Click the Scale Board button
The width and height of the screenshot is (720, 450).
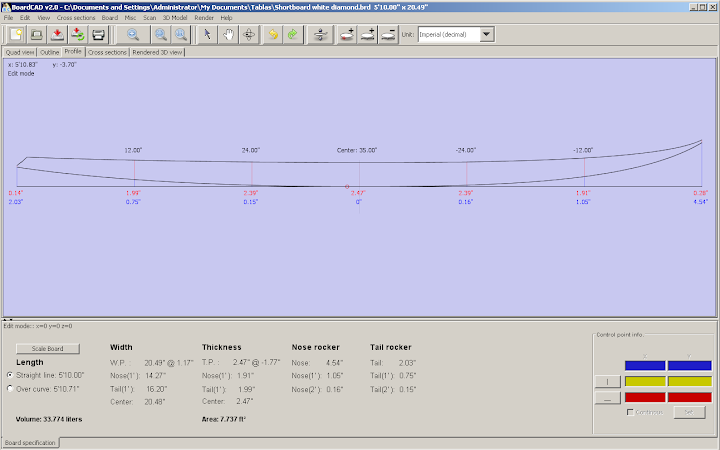[48, 349]
